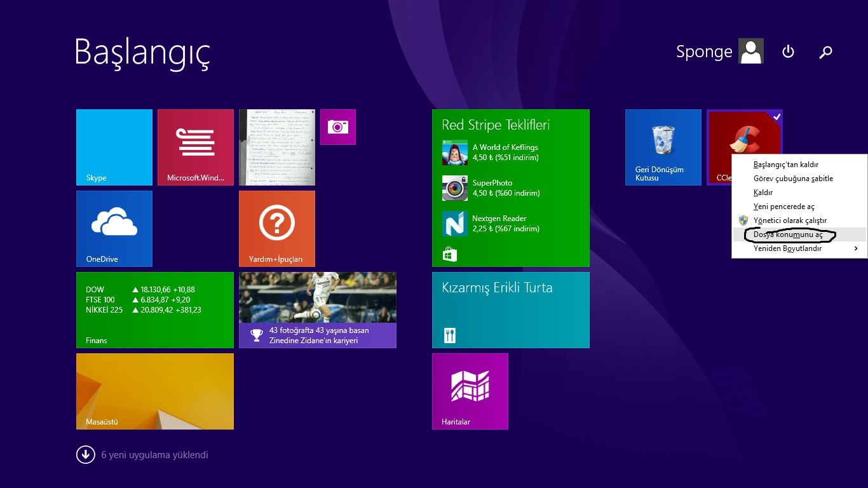Click the DOW 18.130,66 quote row
The height and width of the screenshot is (488, 868).
point(140,290)
